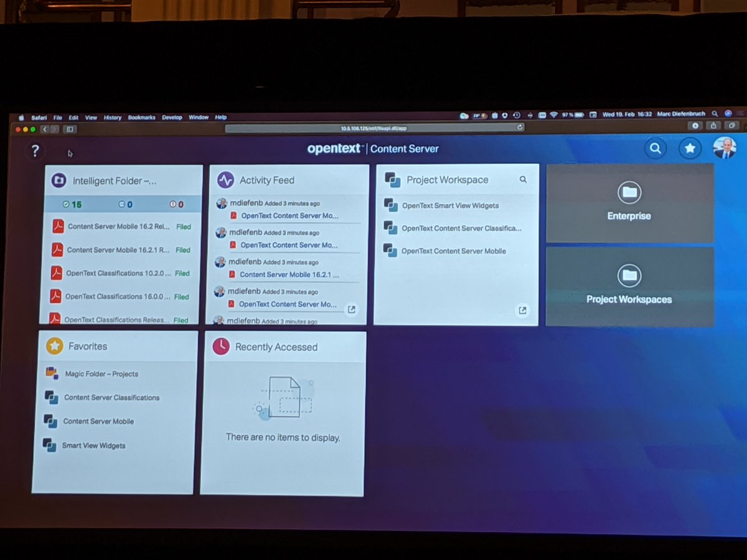747x560 pixels.
Task: Open the View menu
Action: [x=91, y=117]
